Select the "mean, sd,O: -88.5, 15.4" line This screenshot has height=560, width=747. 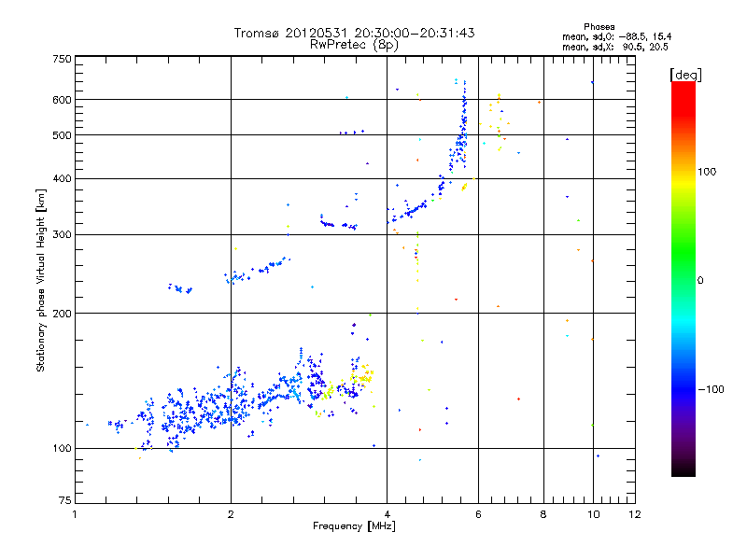tap(617, 36)
